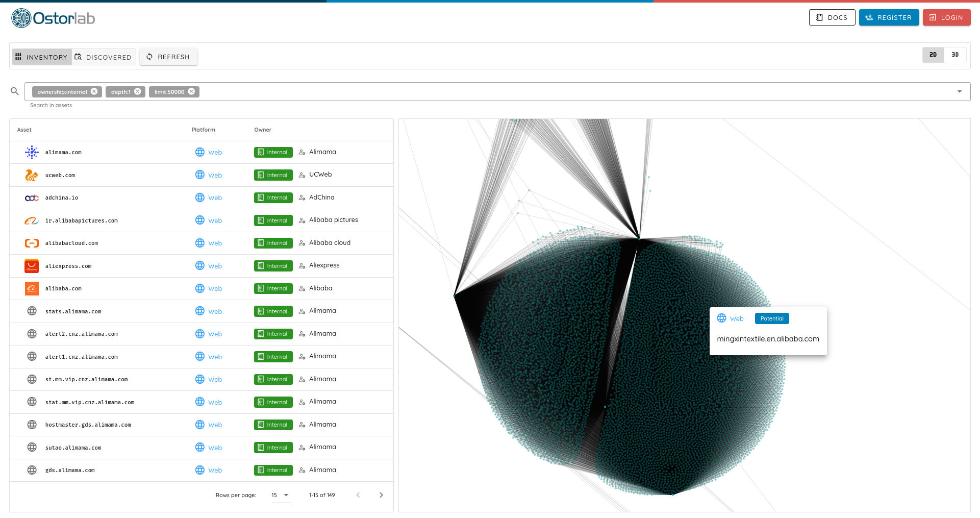The height and width of the screenshot is (518, 980).
Task: Click the LOGIN button
Action: point(946,17)
